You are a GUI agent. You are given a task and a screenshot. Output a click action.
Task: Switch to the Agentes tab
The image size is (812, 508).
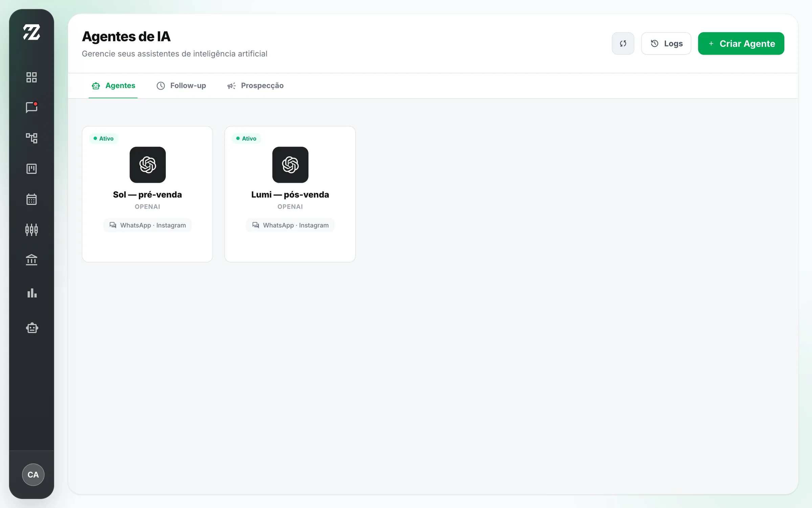pos(113,86)
